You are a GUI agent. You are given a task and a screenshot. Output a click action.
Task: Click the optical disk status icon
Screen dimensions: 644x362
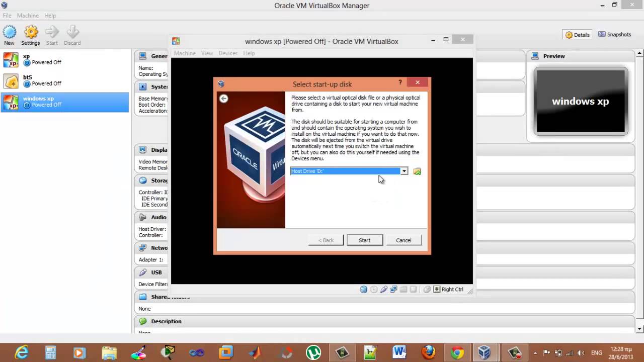click(x=374, y=290)
